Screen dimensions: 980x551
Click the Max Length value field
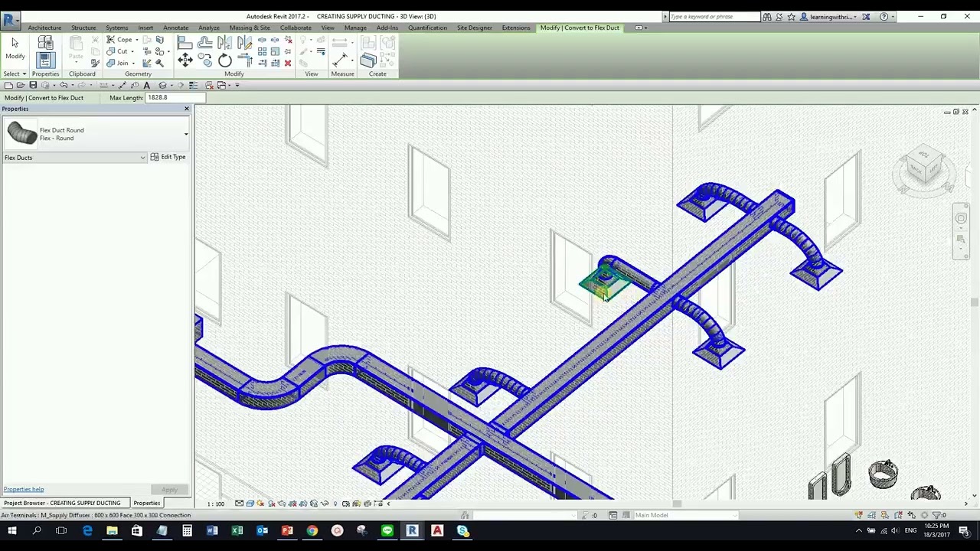(175, 97)
